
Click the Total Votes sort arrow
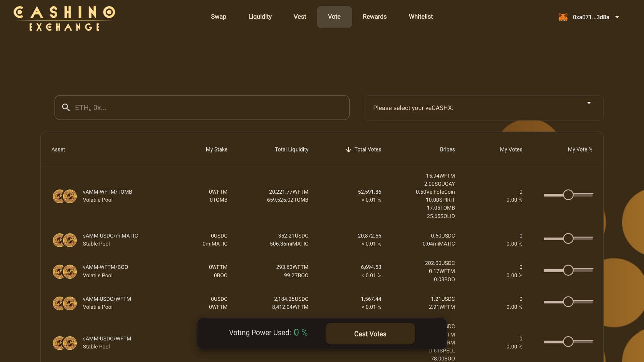click(348, 149)
